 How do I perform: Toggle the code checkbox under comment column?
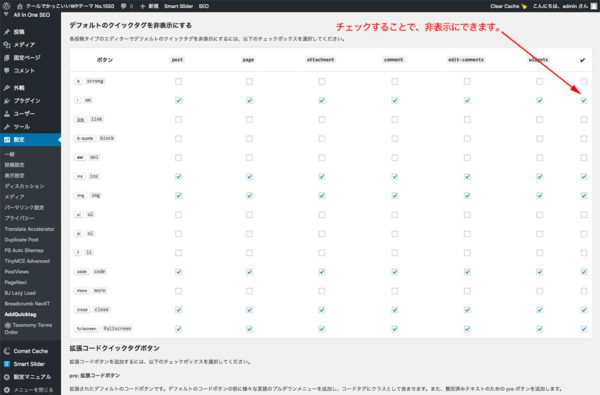[395, 272]
